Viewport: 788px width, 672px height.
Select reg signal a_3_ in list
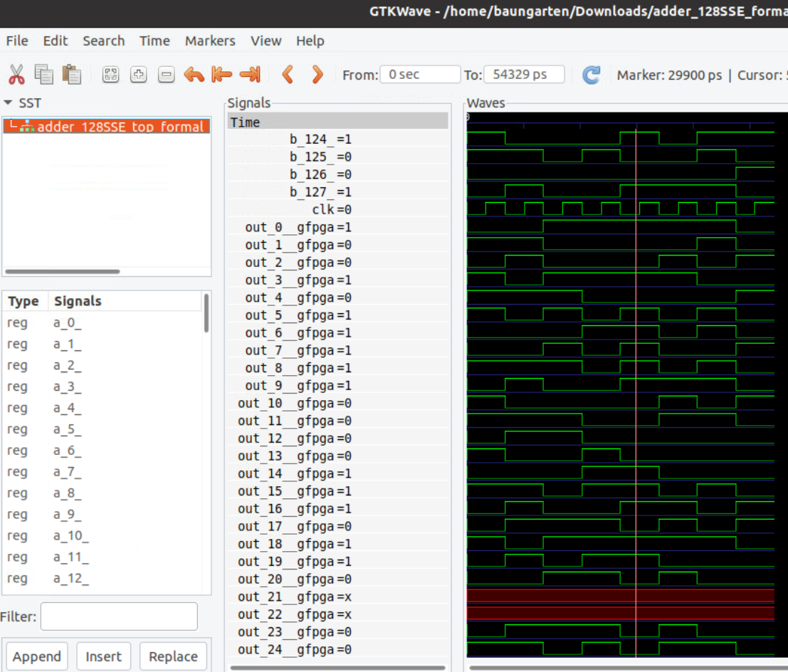tap(103, 387)
